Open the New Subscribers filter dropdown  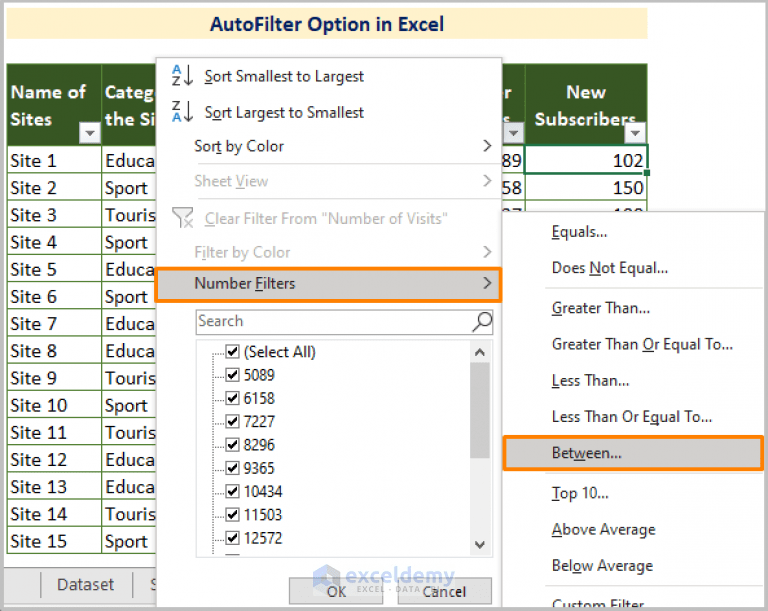[635, 133]
